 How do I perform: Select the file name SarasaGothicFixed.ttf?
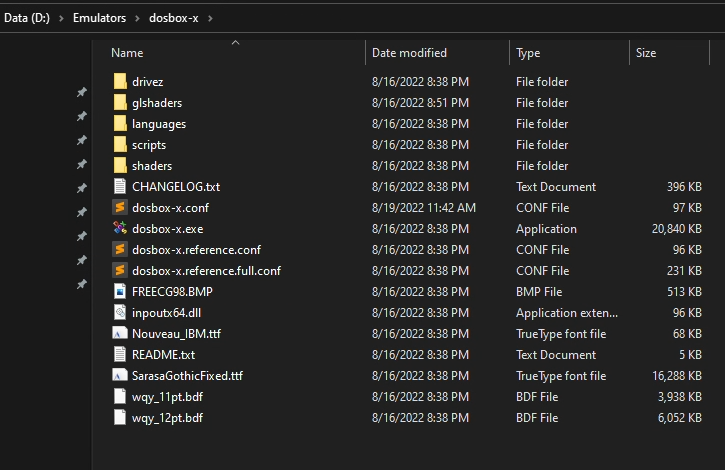coord(187,376)
